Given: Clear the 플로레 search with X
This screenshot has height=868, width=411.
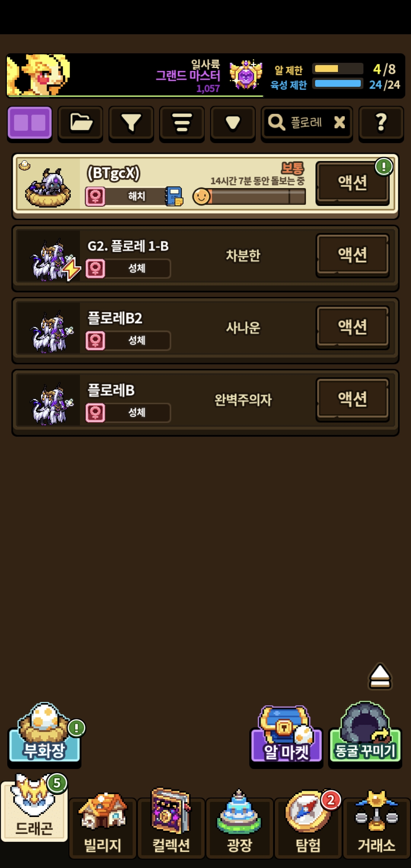Looking at the screenshot, I should click(339, 122).
